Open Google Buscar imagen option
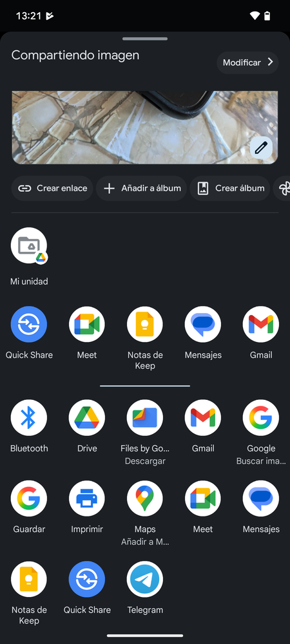Image resolution: width=290 pixels, height=644 pixels. (261, 418)
